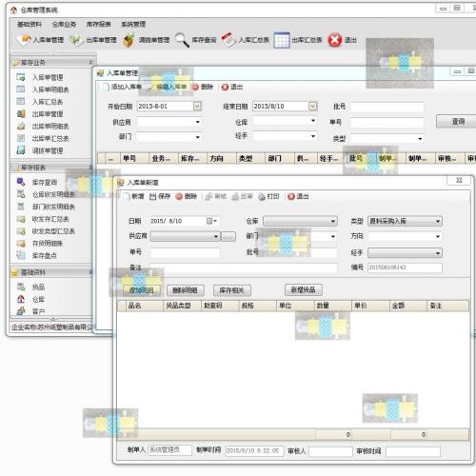Open the 开始日期 date picker dropdown
The width and height of the screenshot is (476, 476).
tap(197, 106)
